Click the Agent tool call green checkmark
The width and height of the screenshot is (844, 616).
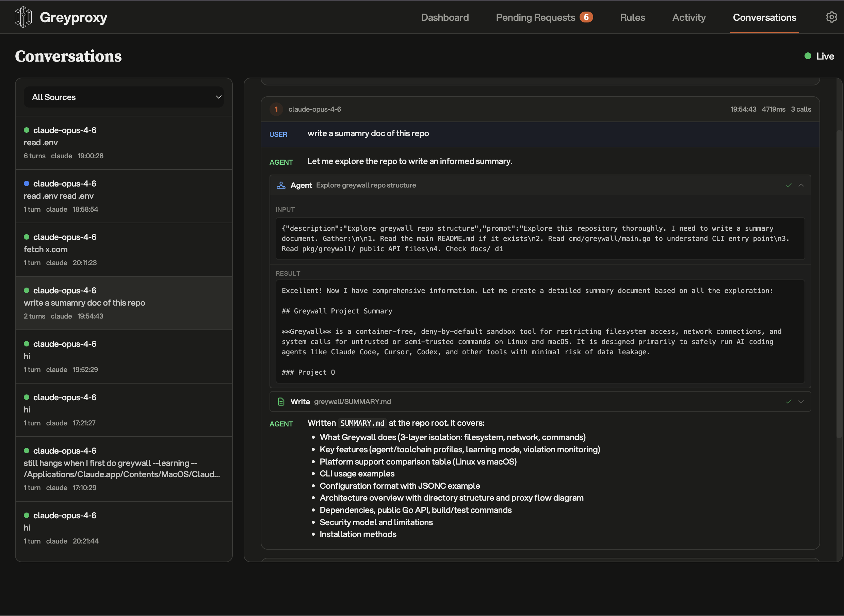(x=789, y=185)
